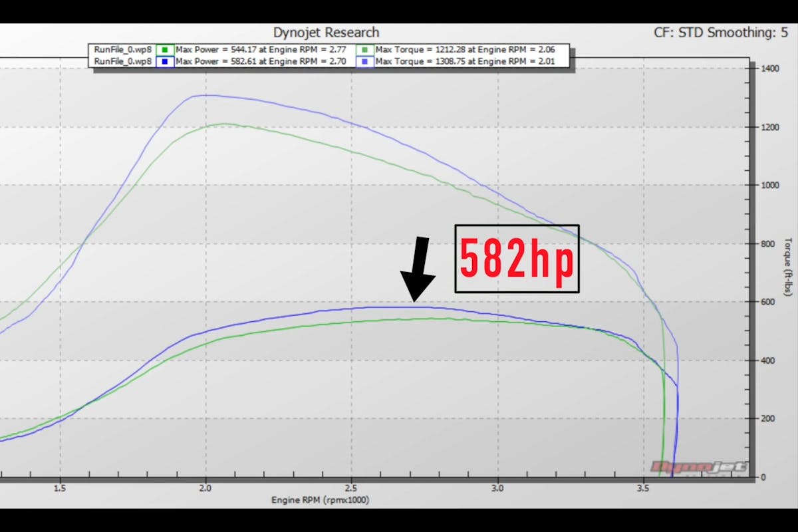Click the 1400 tick on torque axis
This screenshot has height=532, width=798.
770,69
